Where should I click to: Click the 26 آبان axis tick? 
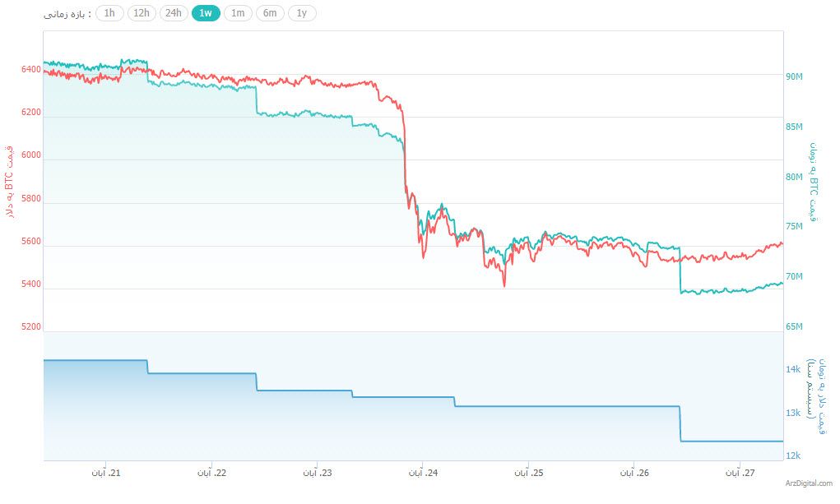tap(633, 473)
